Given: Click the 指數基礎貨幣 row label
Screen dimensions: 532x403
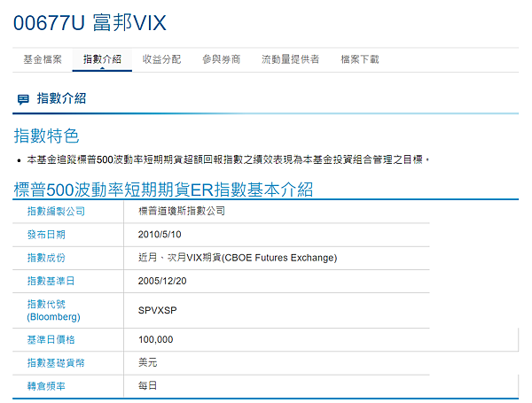Looking at the screenshot, I should coord(56,363).
